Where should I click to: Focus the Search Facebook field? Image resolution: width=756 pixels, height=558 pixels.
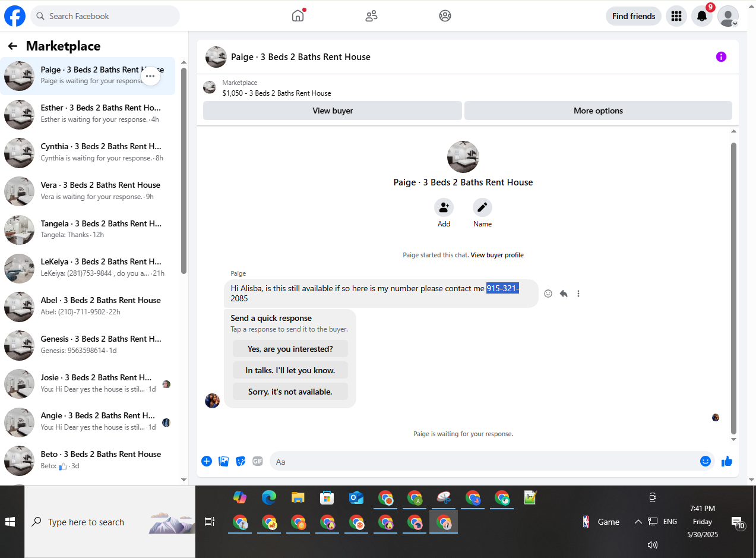(x=105, y=16)
